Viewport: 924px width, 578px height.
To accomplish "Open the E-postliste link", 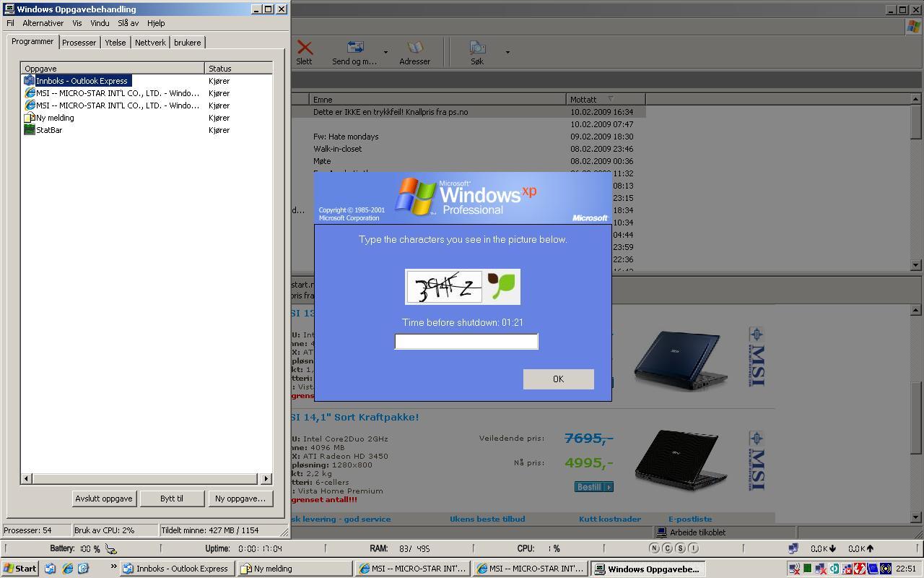I will click(690, 519).
